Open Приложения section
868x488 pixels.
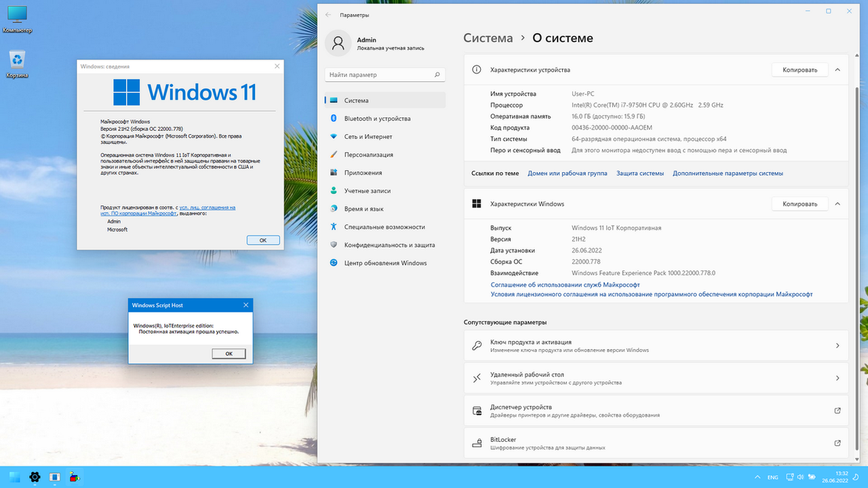tap(385, 173)
